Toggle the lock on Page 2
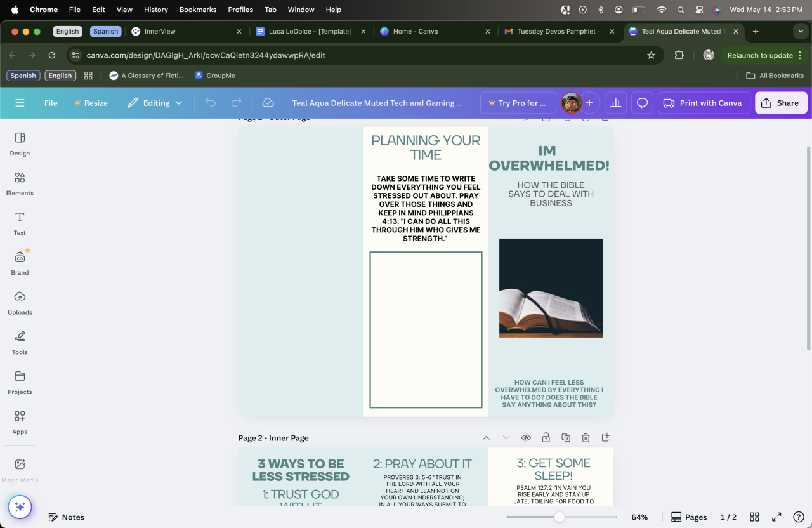The width and height of the screenshot is (812, 528). [x=546, y=438]
